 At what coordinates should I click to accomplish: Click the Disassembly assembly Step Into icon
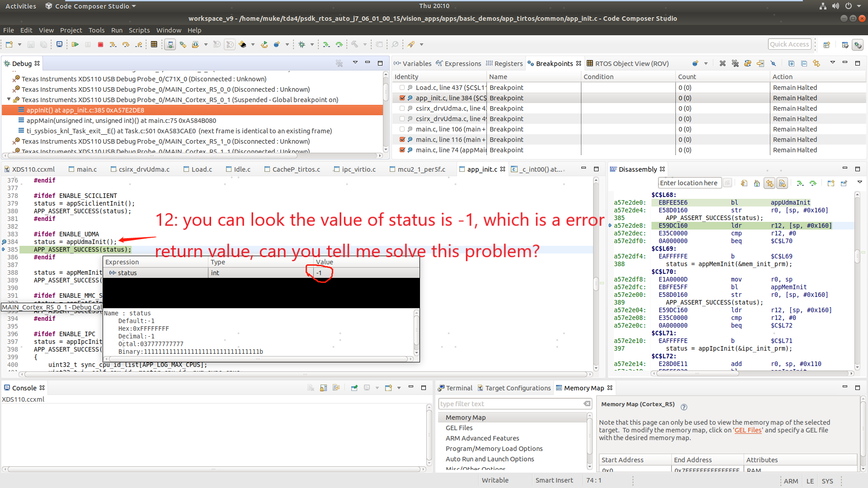pos(800,183)
